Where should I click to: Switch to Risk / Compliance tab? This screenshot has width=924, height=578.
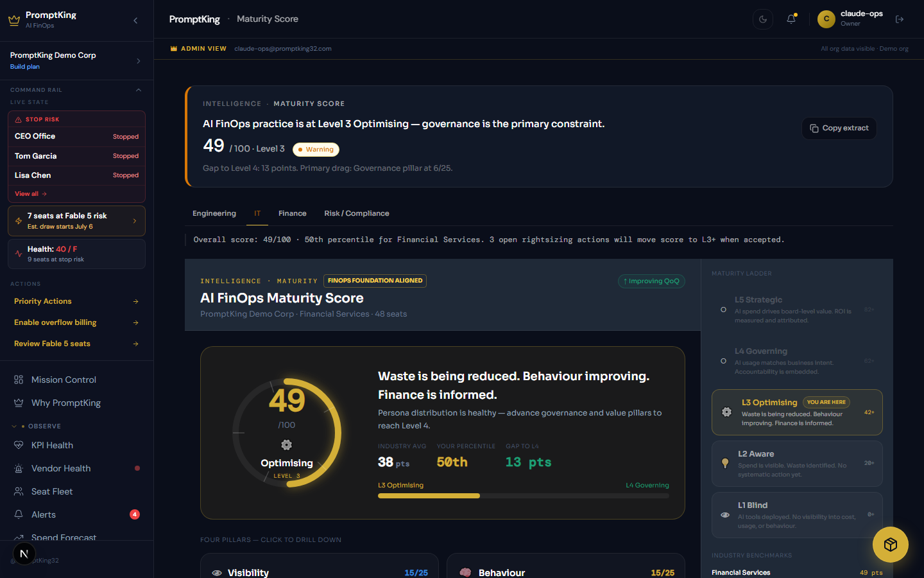pyautogui.click(x=357, y=213)
